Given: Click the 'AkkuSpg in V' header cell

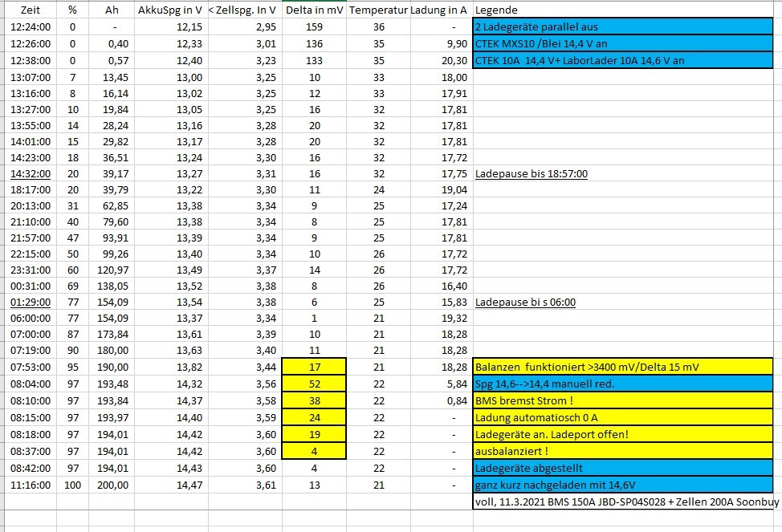Looking at the screenshot, I should click(x=171, y=10).
